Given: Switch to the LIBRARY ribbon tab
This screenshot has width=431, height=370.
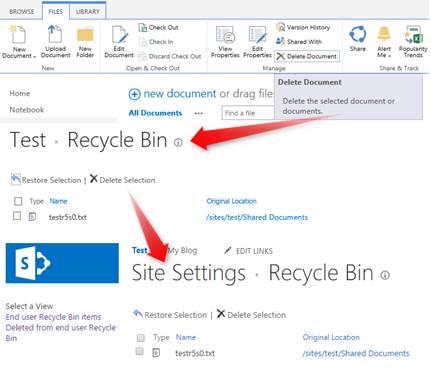Looking at the screenshot, I should click(88, 11).
